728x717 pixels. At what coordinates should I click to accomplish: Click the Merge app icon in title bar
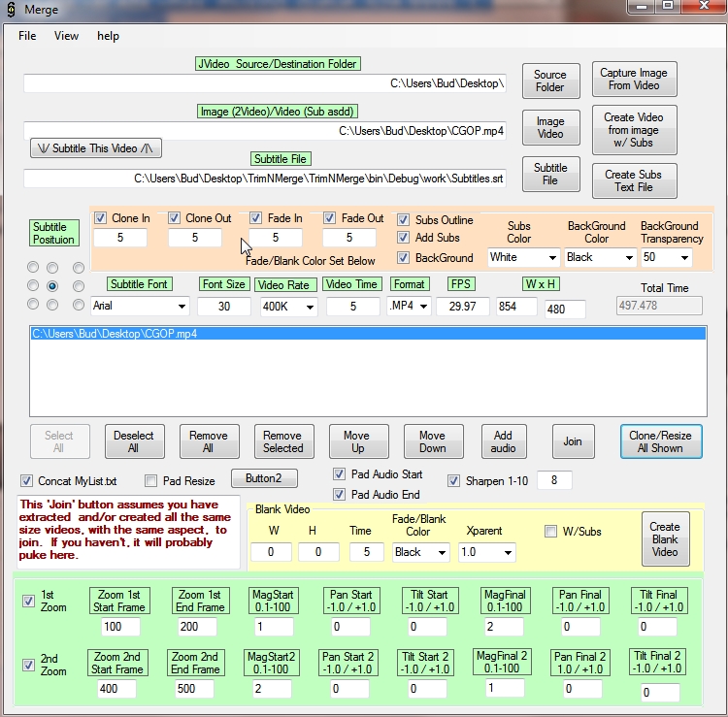(11, 10)
